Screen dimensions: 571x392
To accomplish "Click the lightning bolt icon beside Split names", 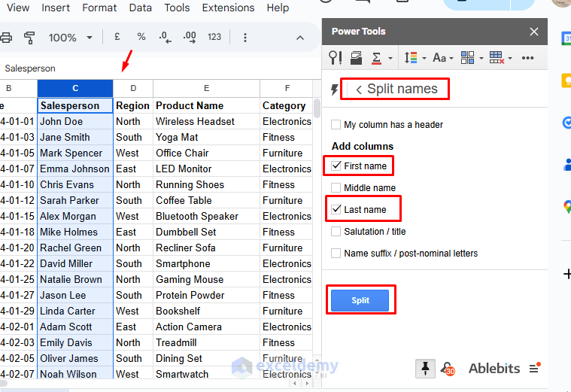I will (334, 90).
